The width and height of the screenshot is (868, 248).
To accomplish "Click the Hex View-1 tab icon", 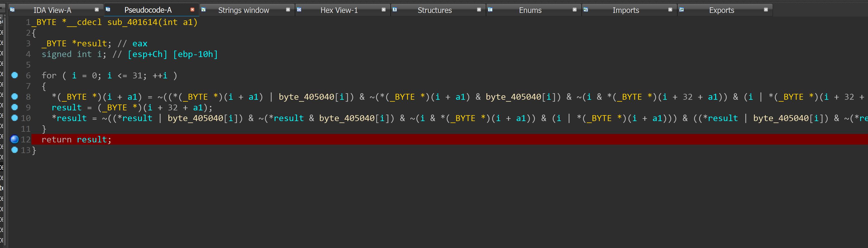I will pyautogui.click(x=299, y=10).
